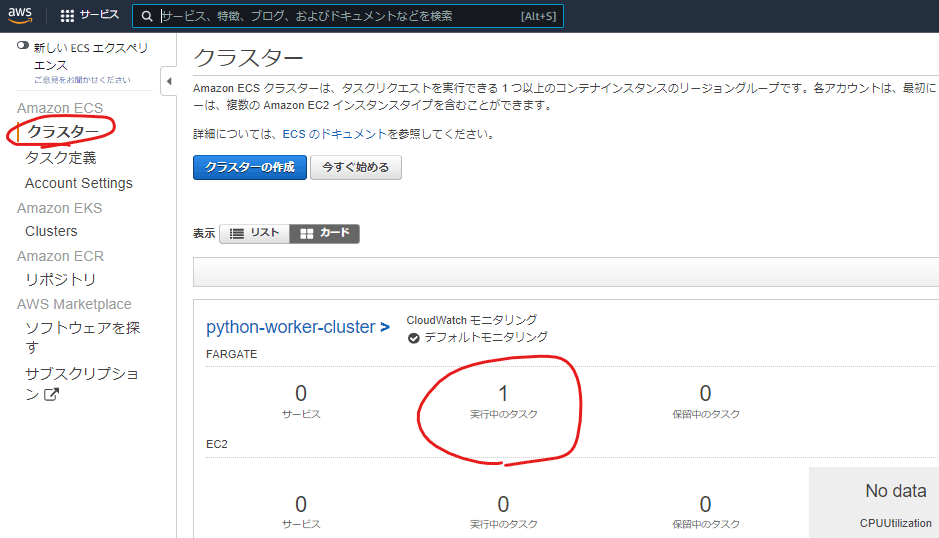Viewport: 939px width, 538px height.
Task: Click the クラスター page title
Action: [249, 58]
